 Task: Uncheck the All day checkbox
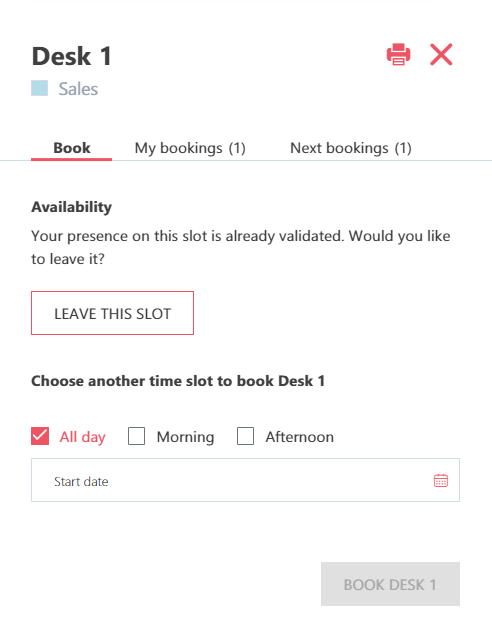tap(40, 436)
